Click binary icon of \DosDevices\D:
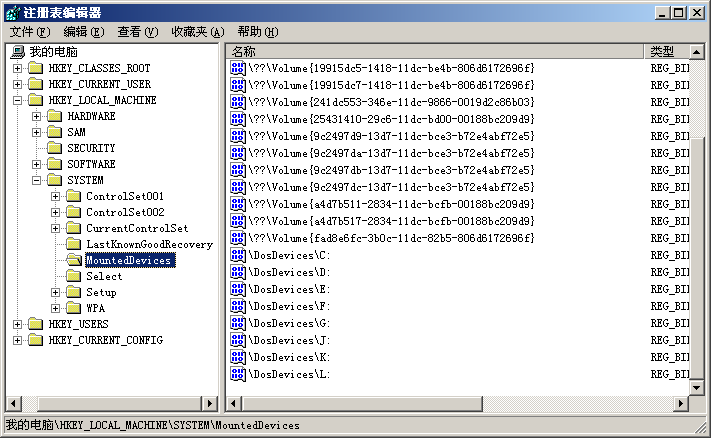 [x=238, y=272]
